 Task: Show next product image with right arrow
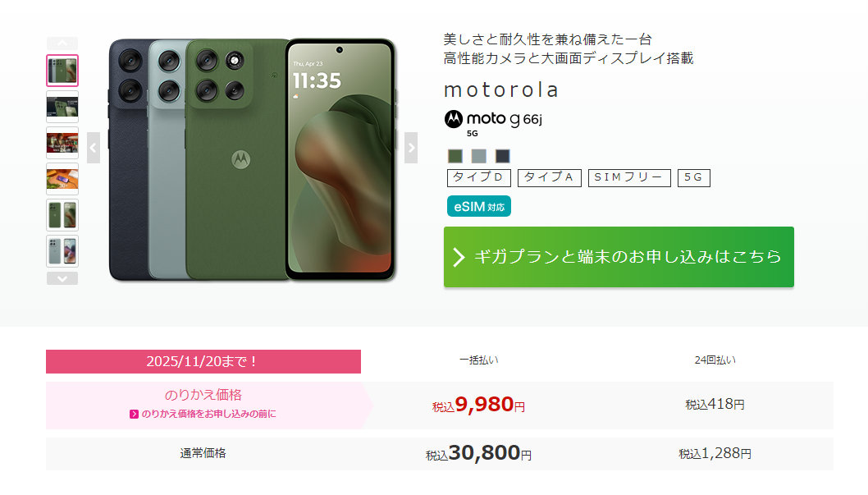(411, 148)
